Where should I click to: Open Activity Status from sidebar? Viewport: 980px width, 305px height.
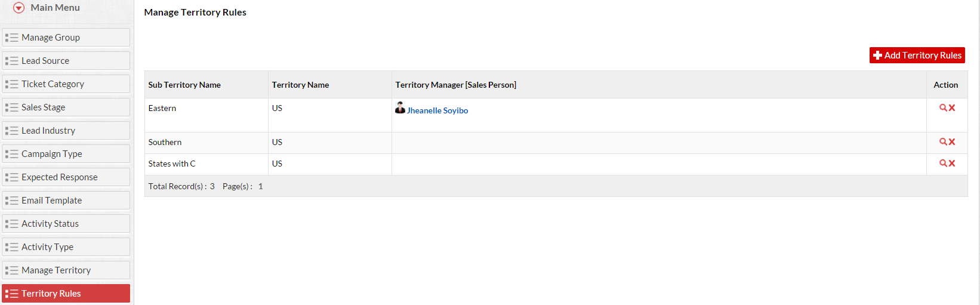click(x=66, y=224)
